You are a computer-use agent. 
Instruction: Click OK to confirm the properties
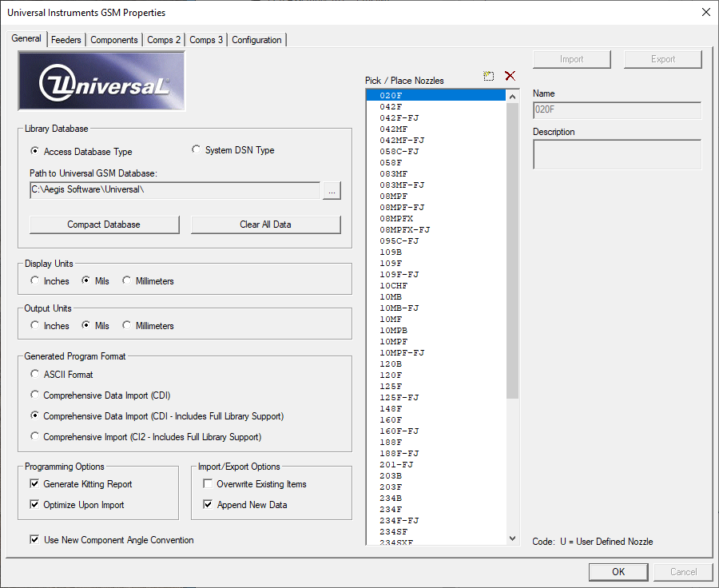619,571
